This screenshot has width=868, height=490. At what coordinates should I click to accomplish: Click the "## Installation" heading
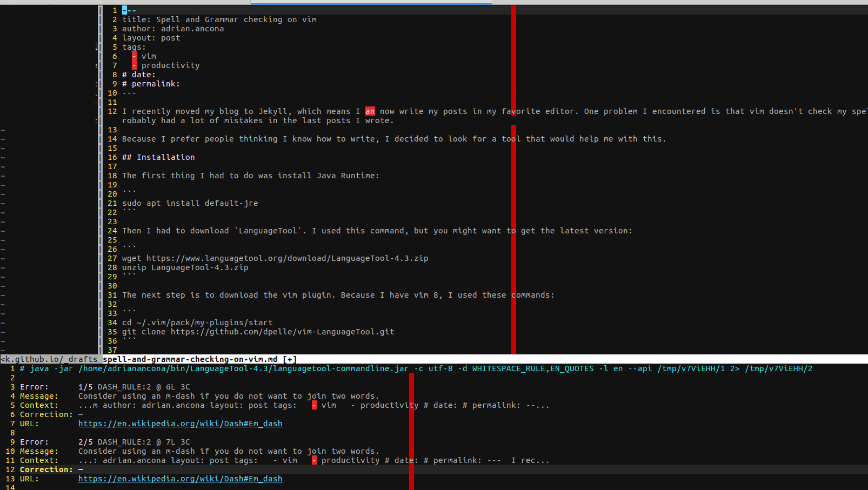click(x=158, y=157)
